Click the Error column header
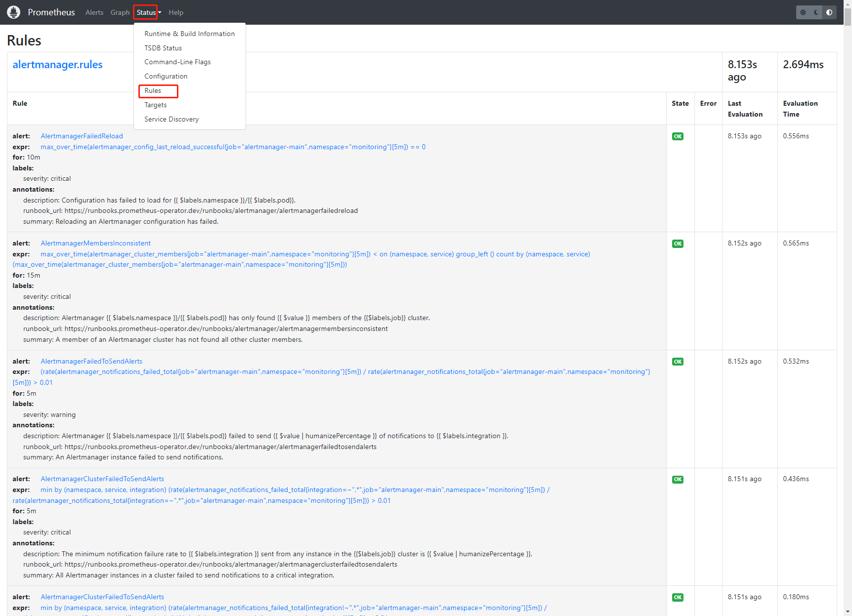The height and width of the screenshot is (616, 852). [708, 103]
